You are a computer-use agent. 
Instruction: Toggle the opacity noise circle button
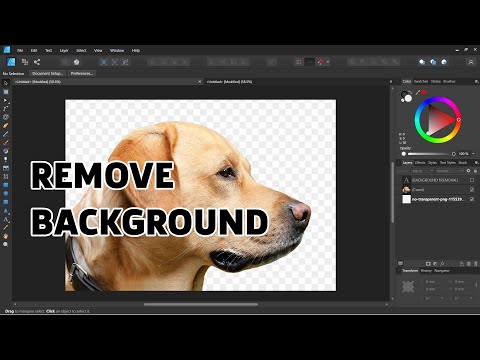pos(454,154)
